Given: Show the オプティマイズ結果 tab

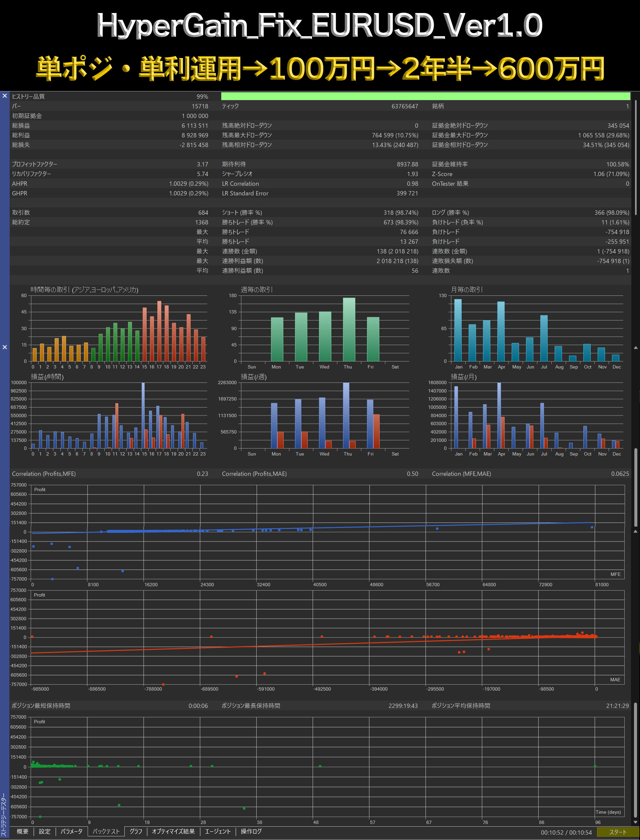Looking at the screenshot, I should tap(173, 831).
